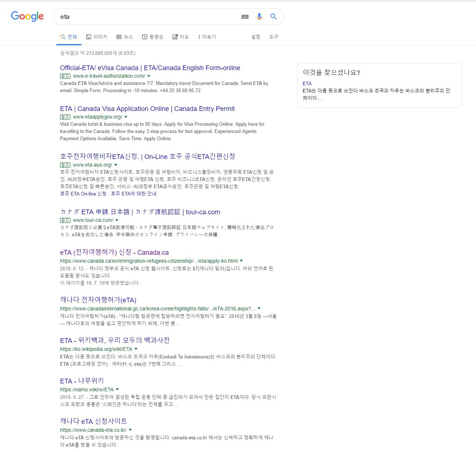Expand arrow next to namu.wiki URL

[x=117, y=389]
